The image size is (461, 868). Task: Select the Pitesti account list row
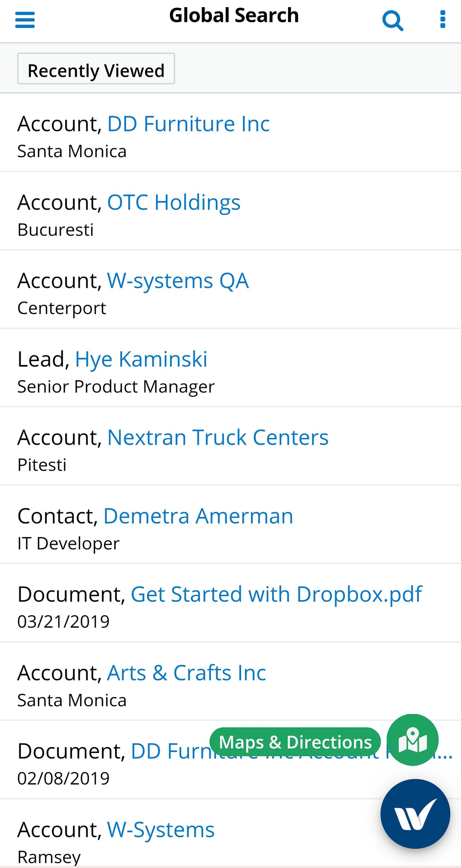pos(230,446)
